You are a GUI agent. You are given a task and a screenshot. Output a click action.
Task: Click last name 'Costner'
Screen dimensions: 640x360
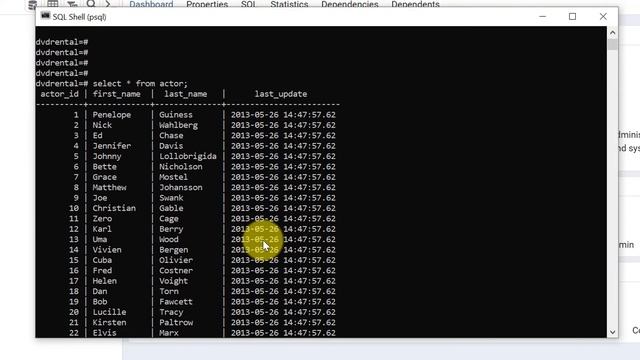click(176, 271)
